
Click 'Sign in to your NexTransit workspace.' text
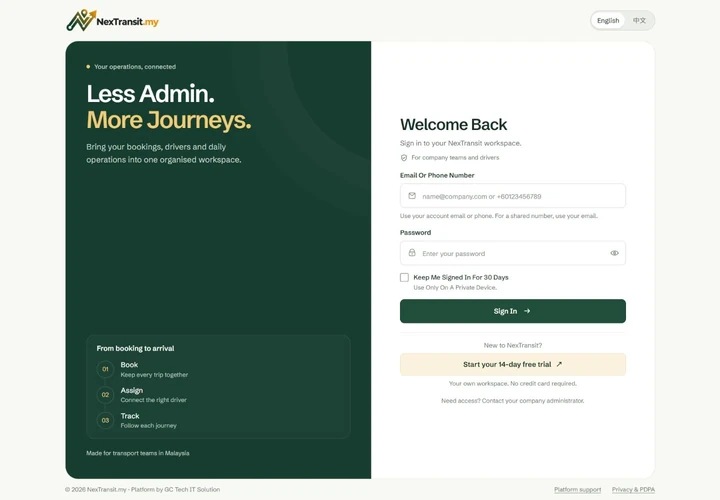click(461, 143)
